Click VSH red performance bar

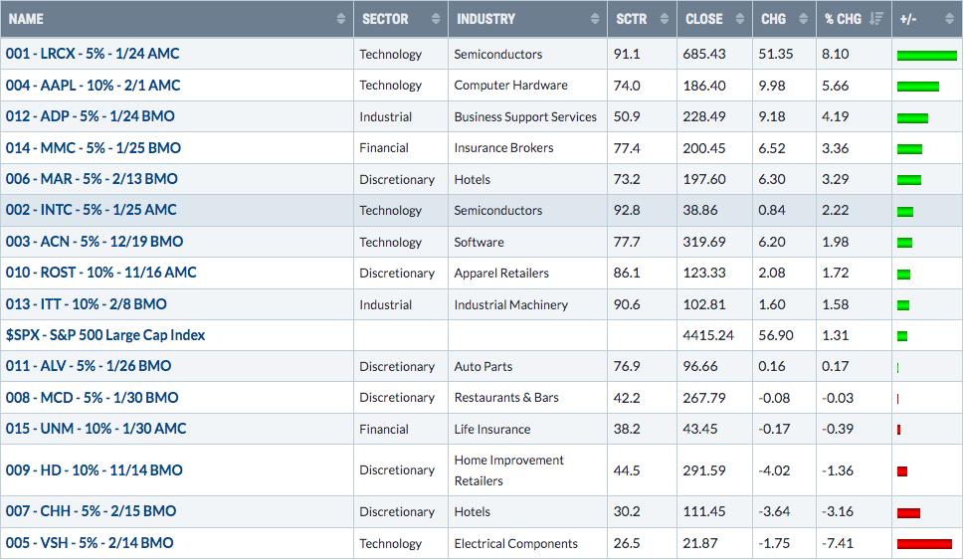click(x=924, y=544)
